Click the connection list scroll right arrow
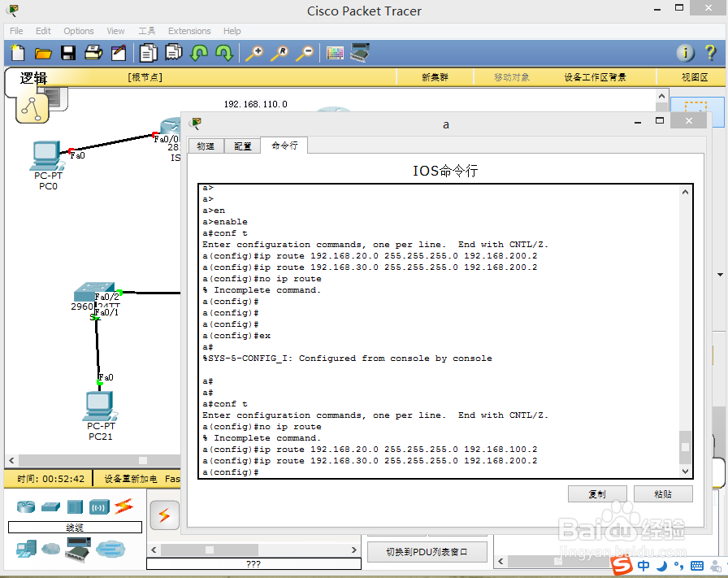 tap(353, 550)
